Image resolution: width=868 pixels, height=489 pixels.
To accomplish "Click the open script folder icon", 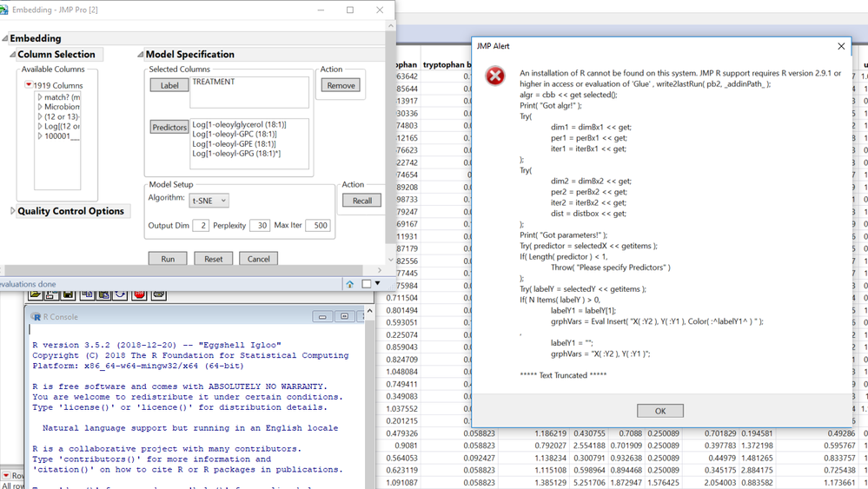I will [36, 294].
